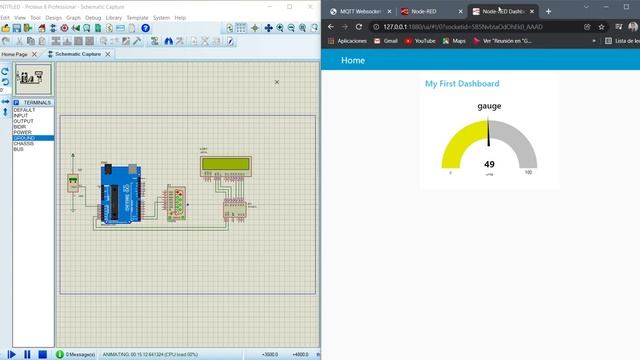Close the Schematic Capture tab
Screen dimensions: 640x360
[x=108, y=54]
